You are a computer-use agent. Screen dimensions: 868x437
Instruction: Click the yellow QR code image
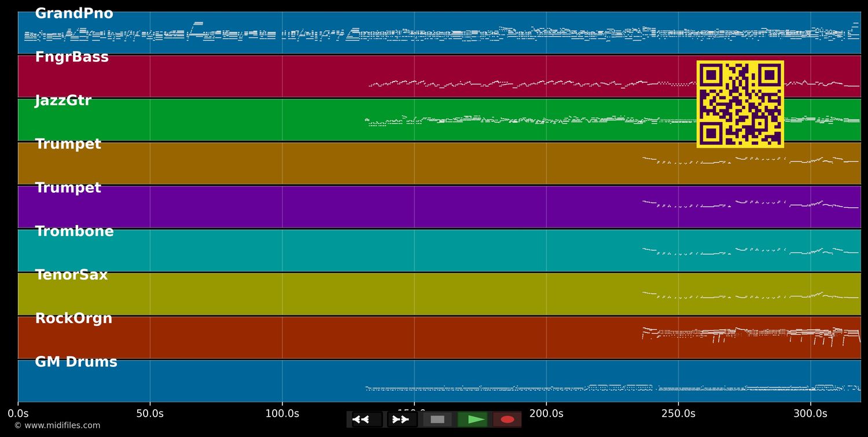[x=740, y=104]
